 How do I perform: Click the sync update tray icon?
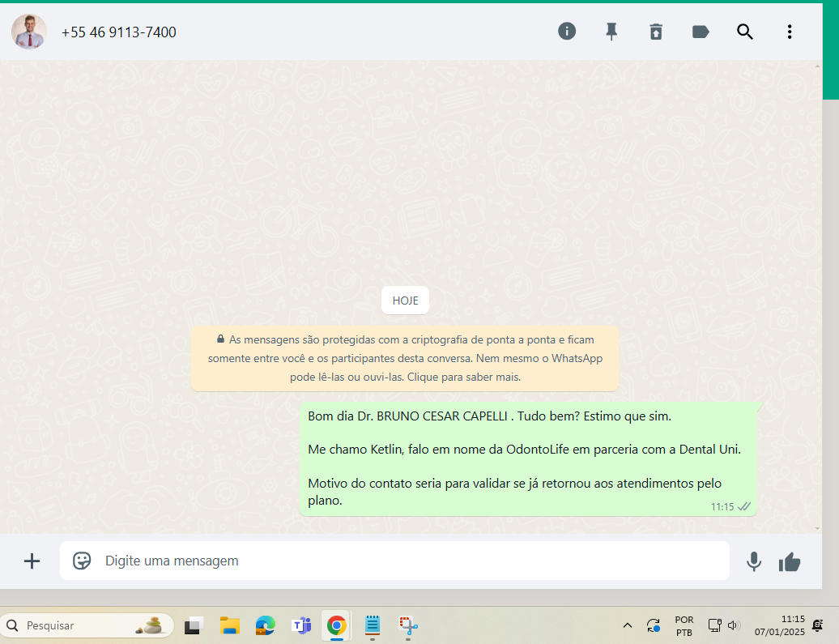point(654,625)
